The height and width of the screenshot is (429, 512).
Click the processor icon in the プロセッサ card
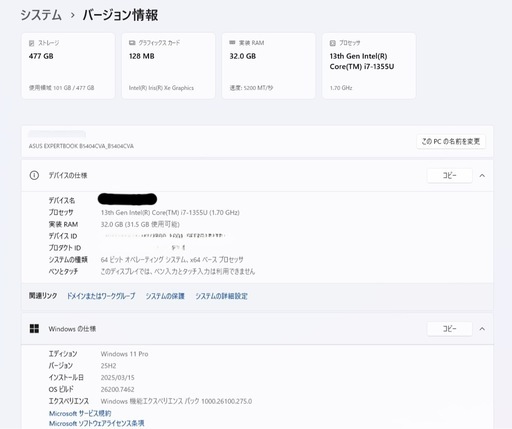tap(332, 43)
